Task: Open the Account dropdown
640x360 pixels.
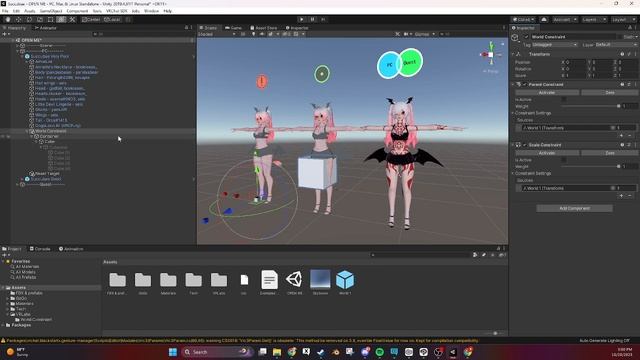Action: coord(565,19)
